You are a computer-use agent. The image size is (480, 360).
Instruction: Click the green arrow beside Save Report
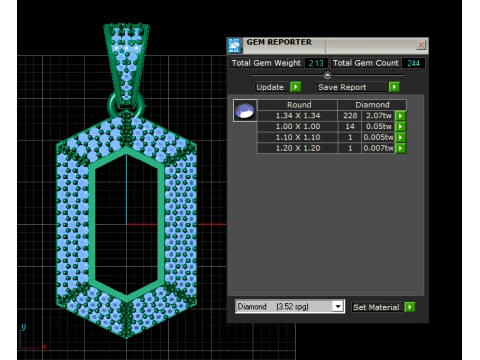click(394, 87)
